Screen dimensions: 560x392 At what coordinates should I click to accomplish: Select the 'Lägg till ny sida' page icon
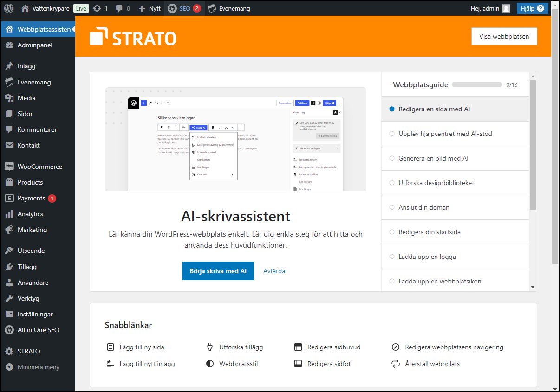coord(110,347)
